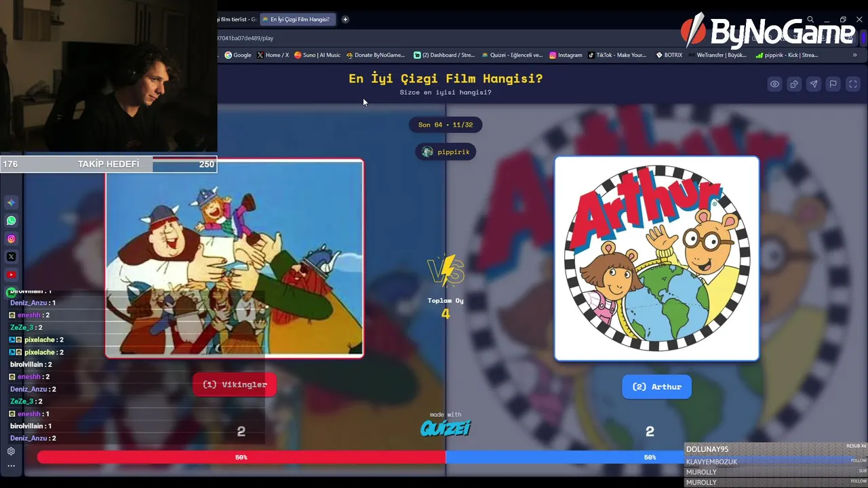Image resolution: width=868 pixels, height=488 pixels.
Task: Open the WeTransfer bookmark
Action: tap(717, 55)
